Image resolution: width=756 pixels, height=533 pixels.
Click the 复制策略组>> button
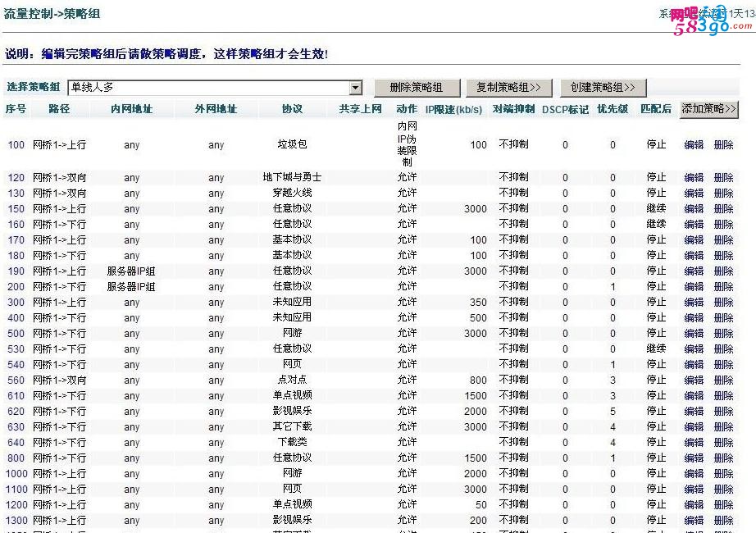pos(508,87)
